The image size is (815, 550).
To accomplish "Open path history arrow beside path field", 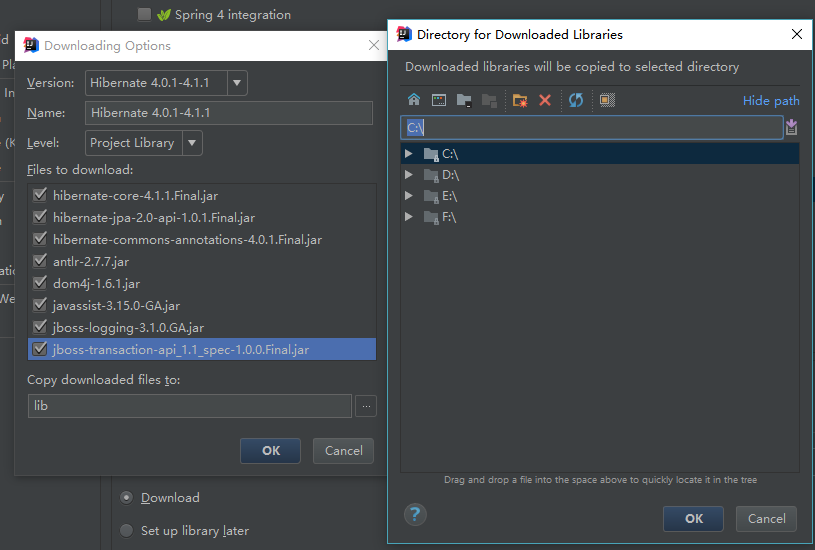I will point(792,127).
